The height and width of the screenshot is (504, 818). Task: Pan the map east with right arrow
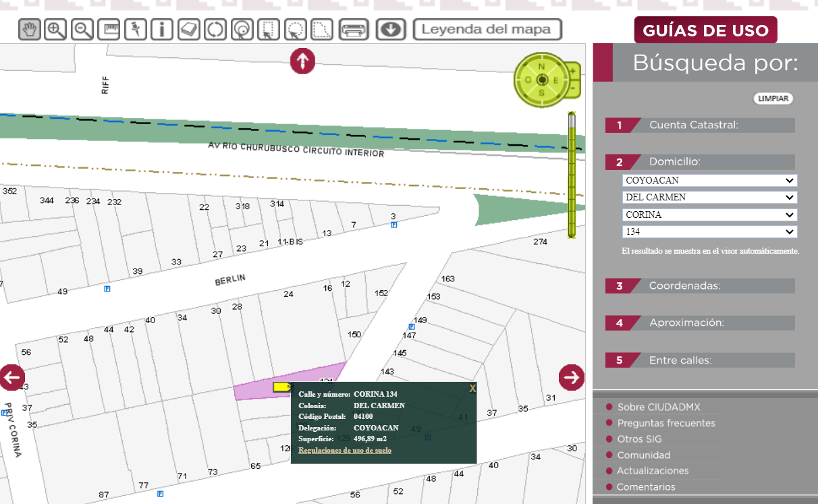coord(572,377)
